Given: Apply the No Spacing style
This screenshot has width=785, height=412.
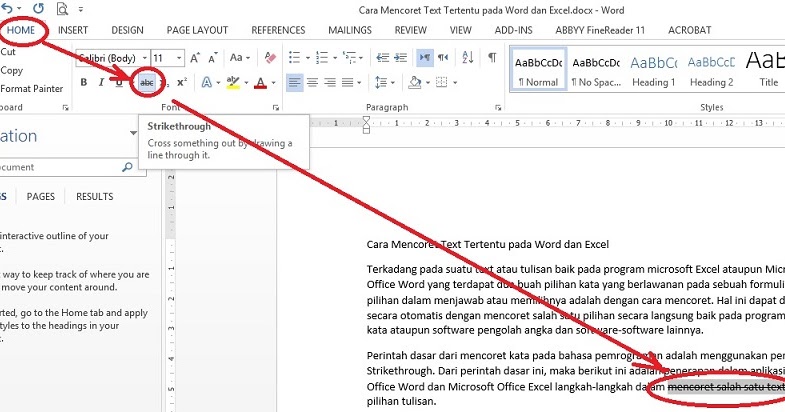Looking at the screenshot, I should click(596, 70).
